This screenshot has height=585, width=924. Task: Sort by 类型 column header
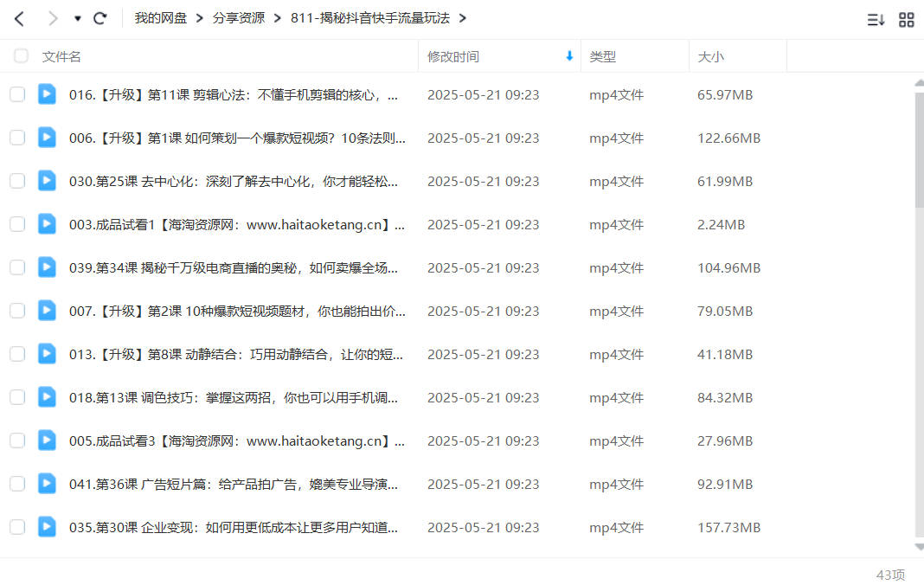click(x=602, y=56)
